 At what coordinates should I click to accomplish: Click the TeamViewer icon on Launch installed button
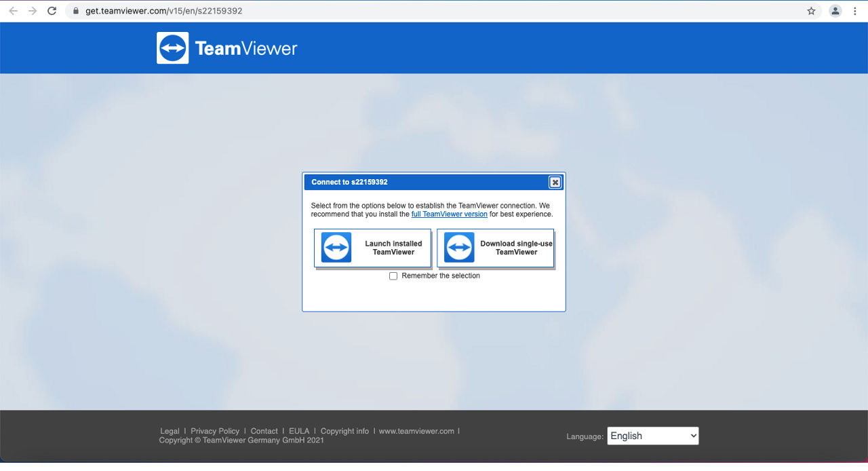tap(336, 248)
